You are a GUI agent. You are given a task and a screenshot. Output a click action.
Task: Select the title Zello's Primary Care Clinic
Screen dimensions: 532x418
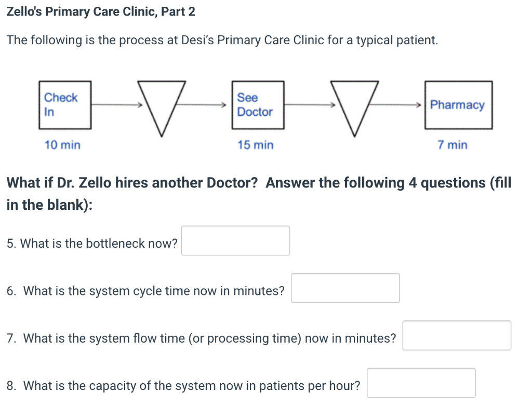pos(100,11)
